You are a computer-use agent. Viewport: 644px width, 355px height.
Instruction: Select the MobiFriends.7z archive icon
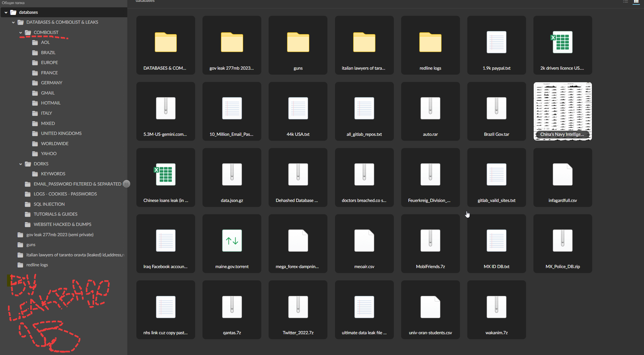(430, 241)
